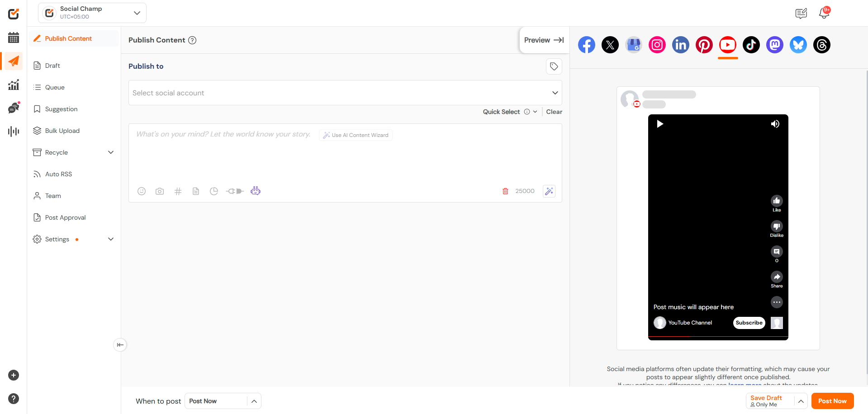Collapse sidebar using the arrow handle
The width and height of the screenshot is (868, 414).
click(x=120, y=345)
